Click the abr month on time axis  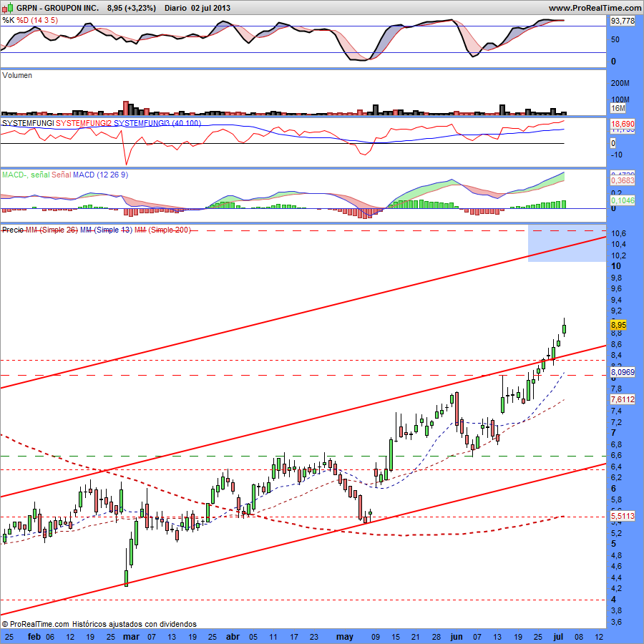coord(233,637)
